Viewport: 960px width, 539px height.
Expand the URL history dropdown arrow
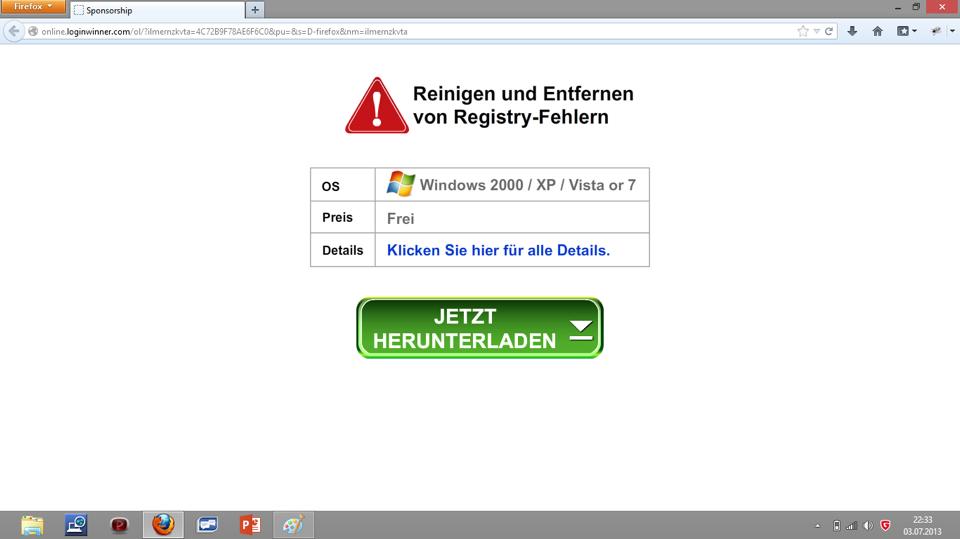point(816,31)
